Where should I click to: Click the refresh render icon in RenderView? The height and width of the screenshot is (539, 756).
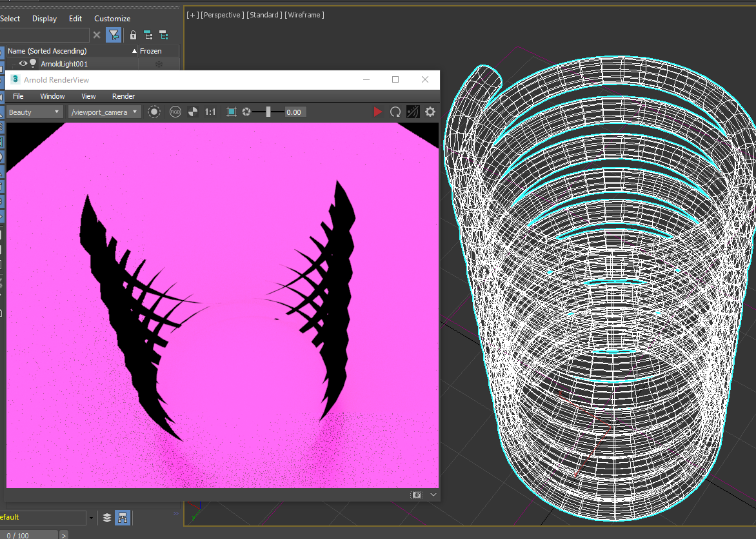(x=395, y=112)
